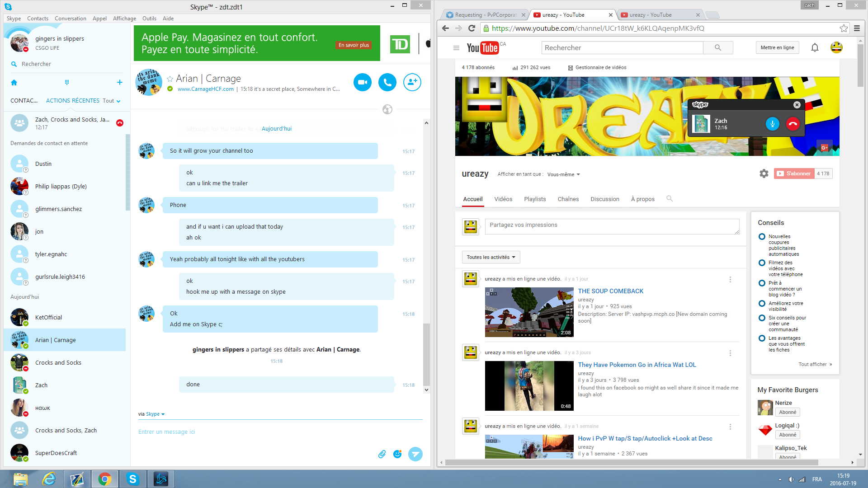The width and height of the screenshot is (868, 488).
Task: Start a video call with Arian
Action: point(362,82)
